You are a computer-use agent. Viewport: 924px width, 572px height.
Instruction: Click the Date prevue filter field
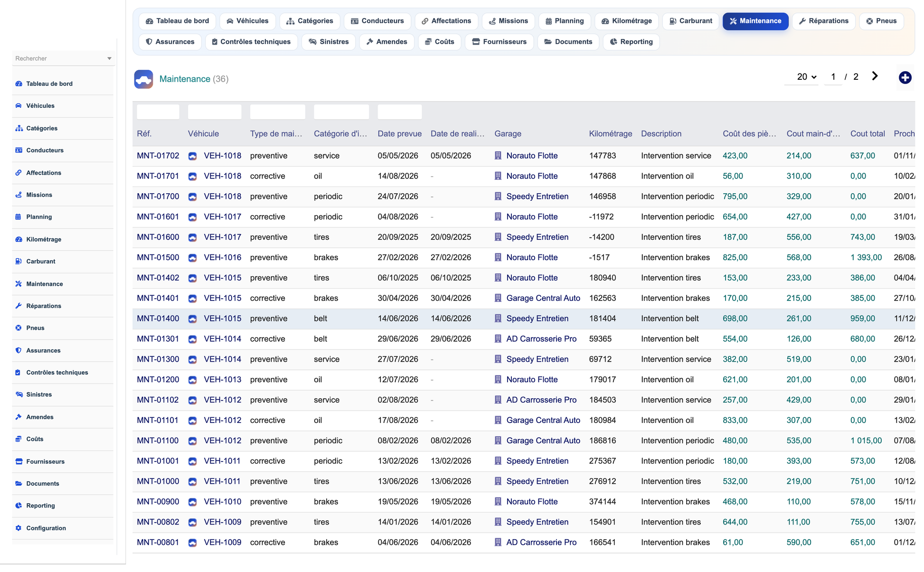tap(399, 112)
